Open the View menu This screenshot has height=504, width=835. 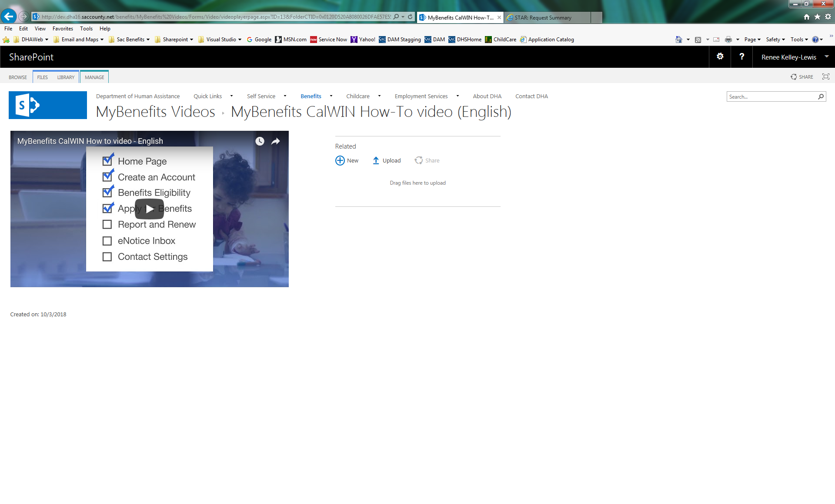tap(40, 29)
